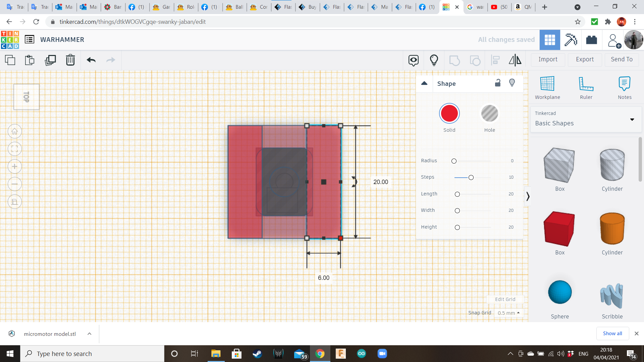Toggle shape type to Hole
The height and width of the screenshot is (362, 644).
pyautogui.click(x=489, y=114)
